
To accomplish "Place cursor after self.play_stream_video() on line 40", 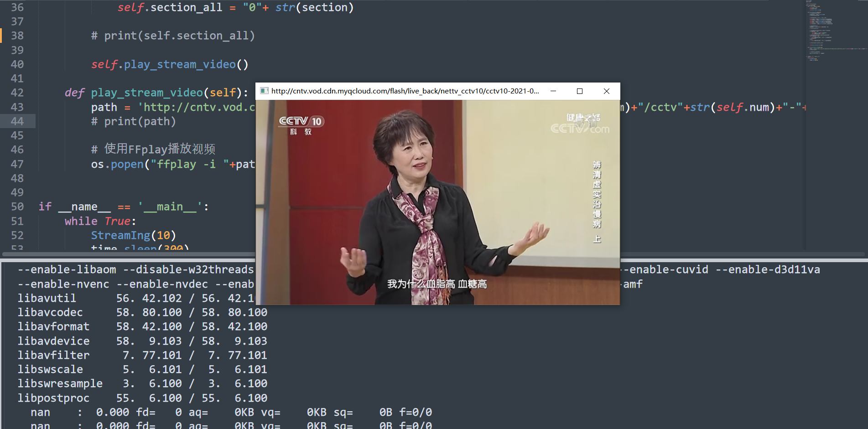I will (249, 64).
